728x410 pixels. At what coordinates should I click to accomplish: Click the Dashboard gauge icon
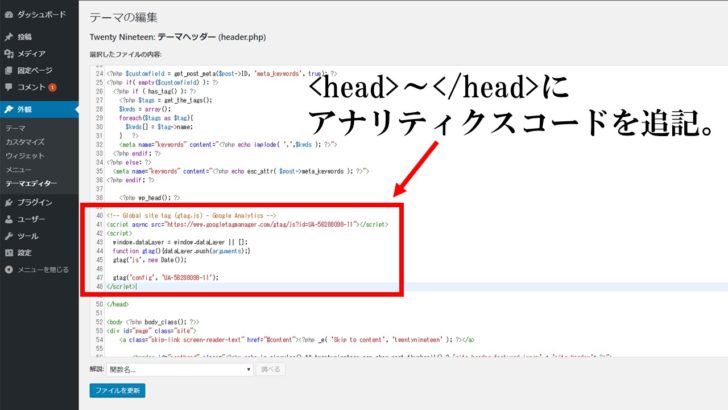coord(9,15)
